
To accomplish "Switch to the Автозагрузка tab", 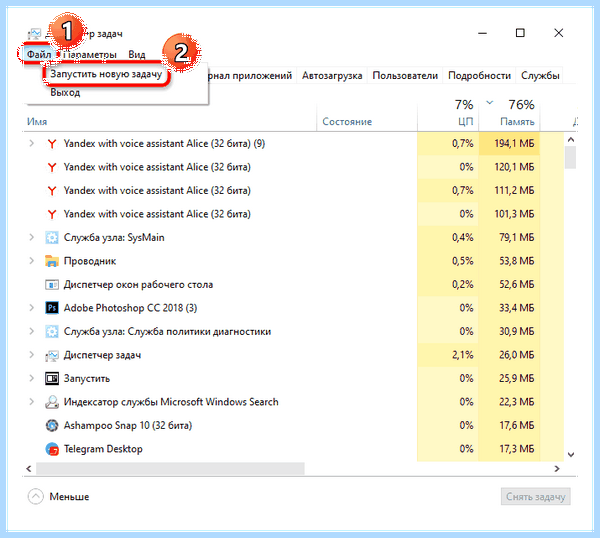I will click(x=332, y=75).
